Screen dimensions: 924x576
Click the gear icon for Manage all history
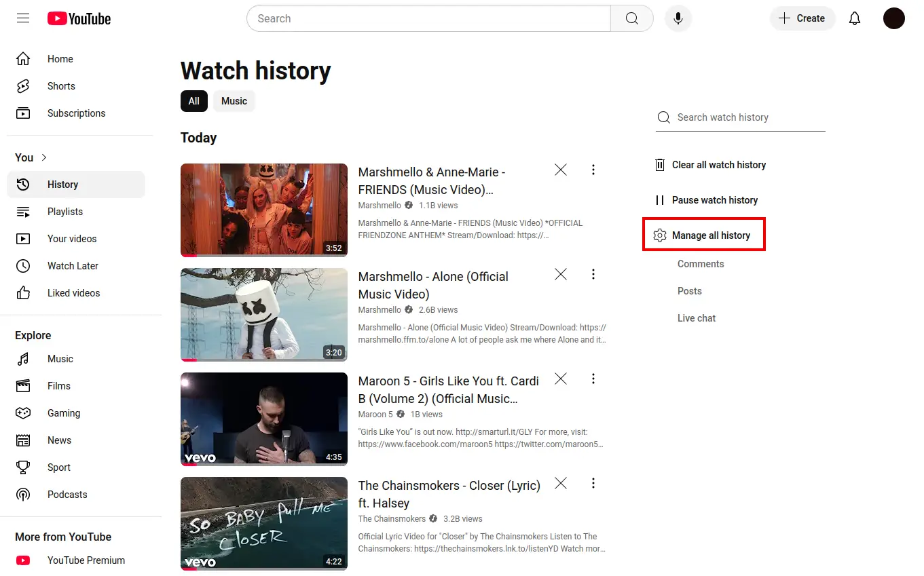(660, 235)
